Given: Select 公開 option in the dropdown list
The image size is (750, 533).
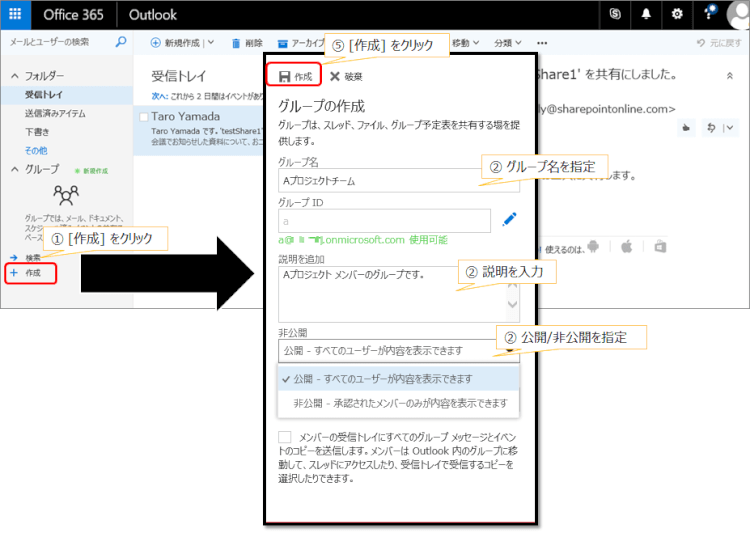Looking at the screenshot, I should pyautogui.click(x=398, y=379).
